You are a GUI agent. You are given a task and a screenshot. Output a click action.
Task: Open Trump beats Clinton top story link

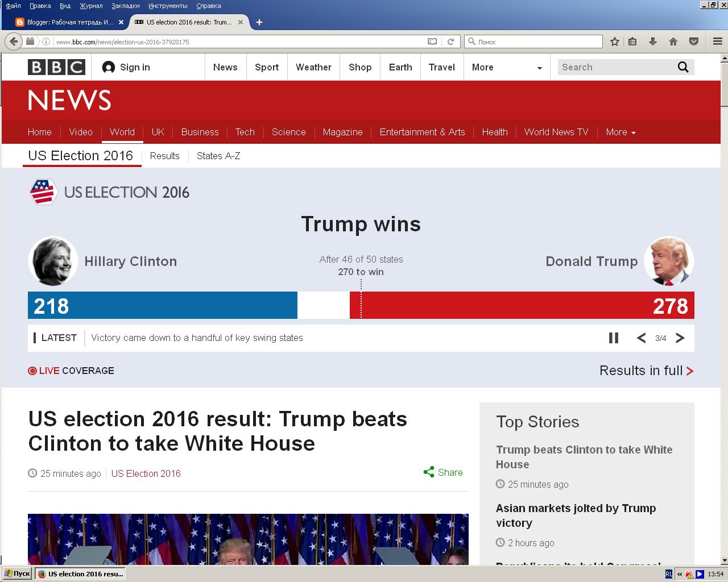(584, 457)
